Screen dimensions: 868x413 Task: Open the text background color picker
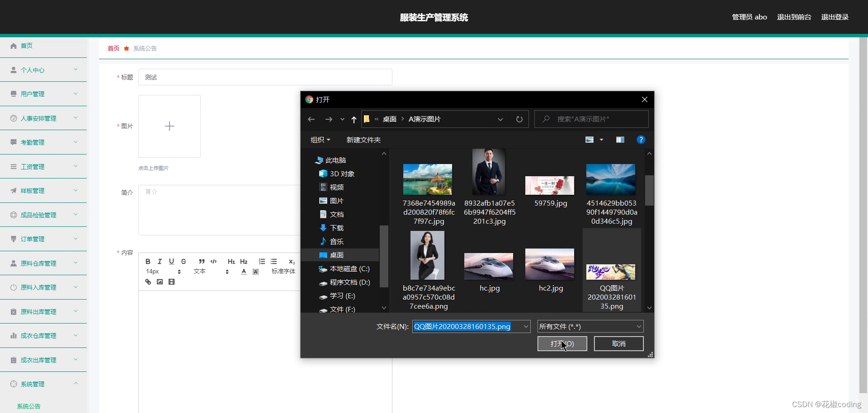click(255, 272)
